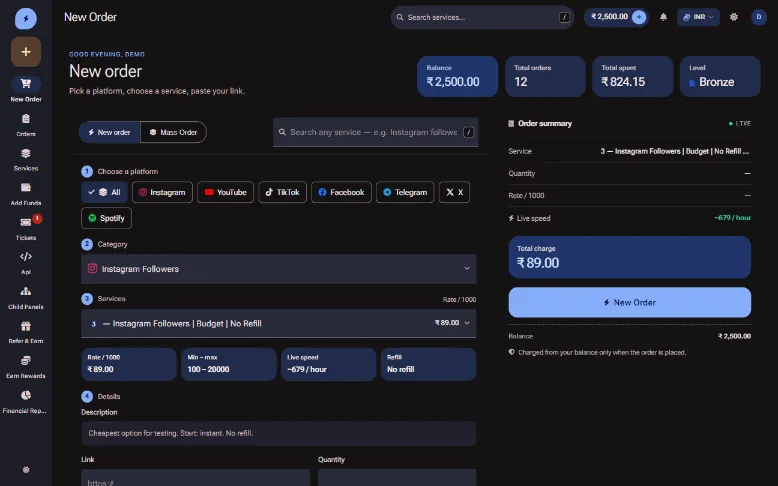Click the LIVE status indicator

(739, 123)
